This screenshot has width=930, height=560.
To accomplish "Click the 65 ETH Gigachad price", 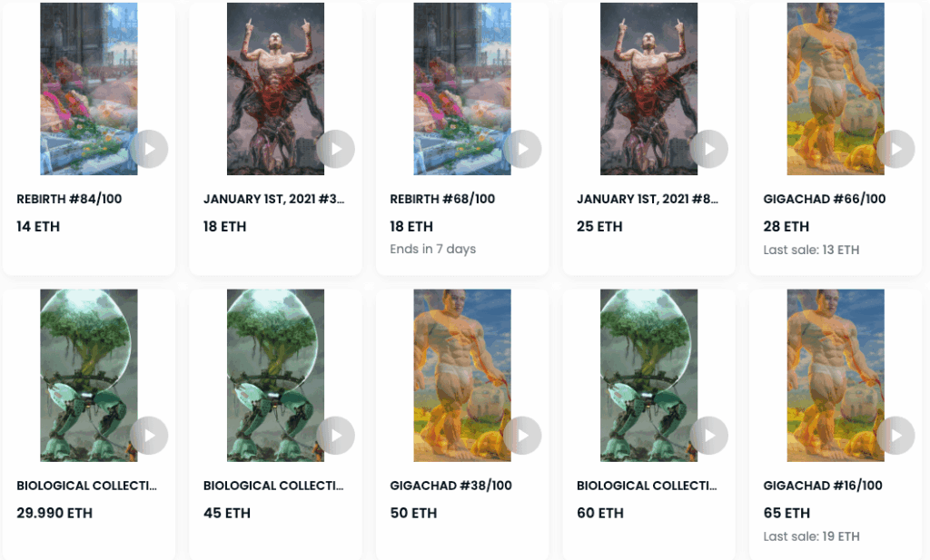I will (787, 513).
